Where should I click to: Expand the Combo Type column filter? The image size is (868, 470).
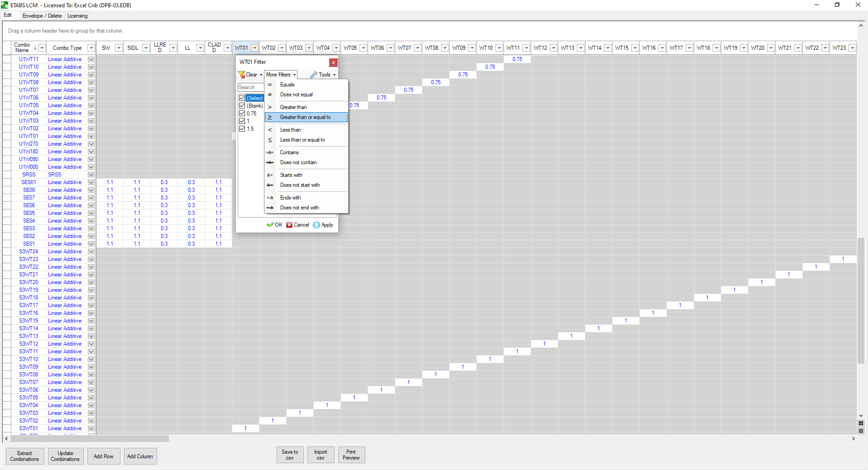pos(91,48)
